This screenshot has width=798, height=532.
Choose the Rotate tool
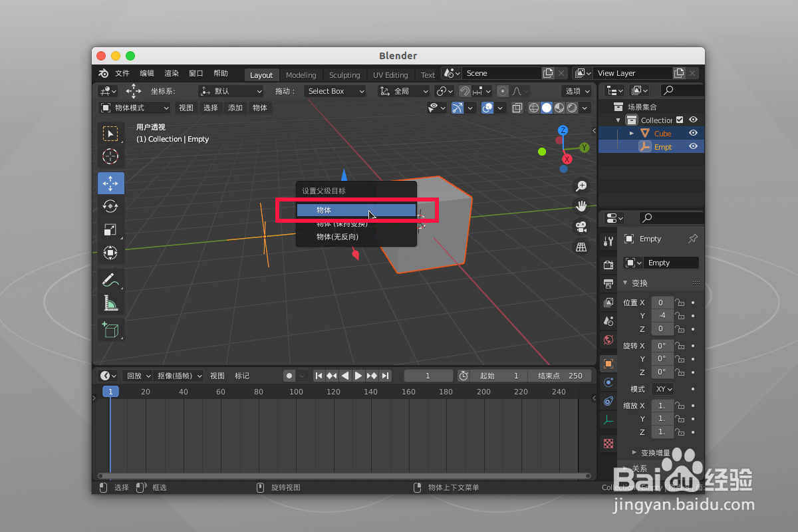click(110, 206)
